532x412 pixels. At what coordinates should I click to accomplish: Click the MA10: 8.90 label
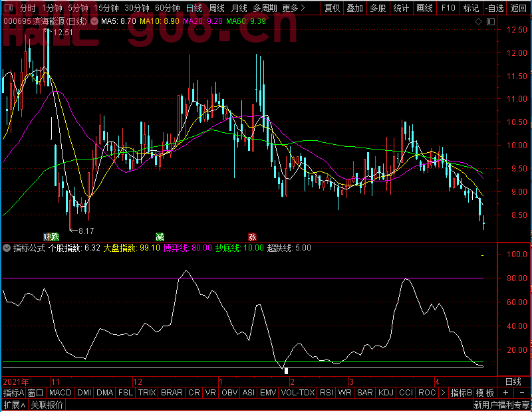tap(160, 21)
